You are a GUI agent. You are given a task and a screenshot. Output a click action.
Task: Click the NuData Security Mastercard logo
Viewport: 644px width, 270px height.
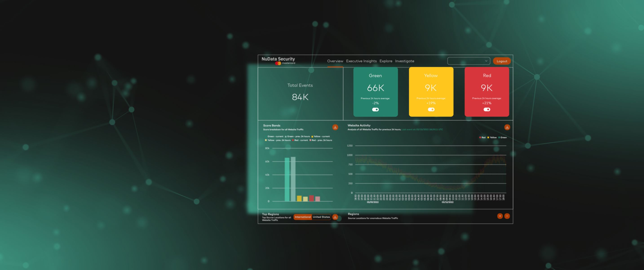(x=278, y=61)
